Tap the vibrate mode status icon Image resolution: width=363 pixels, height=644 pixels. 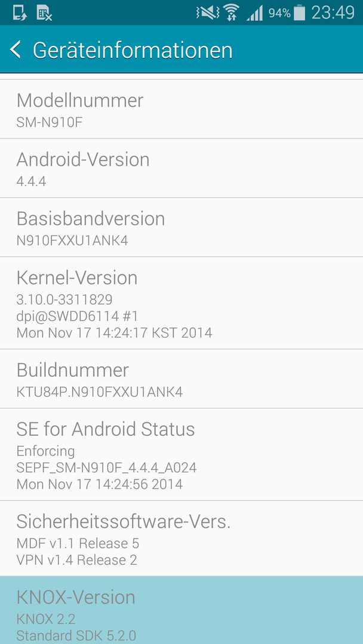pos(208,13)
